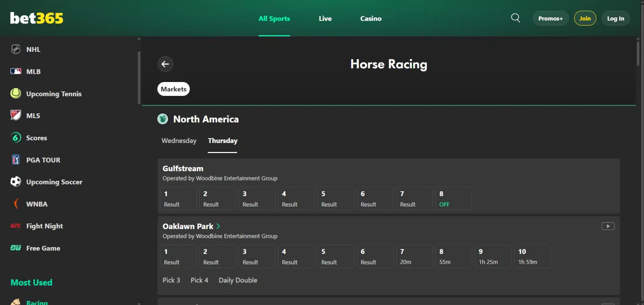Select the Daily Double bet option
Screen dimensions: 644x305
click(238, 280)
